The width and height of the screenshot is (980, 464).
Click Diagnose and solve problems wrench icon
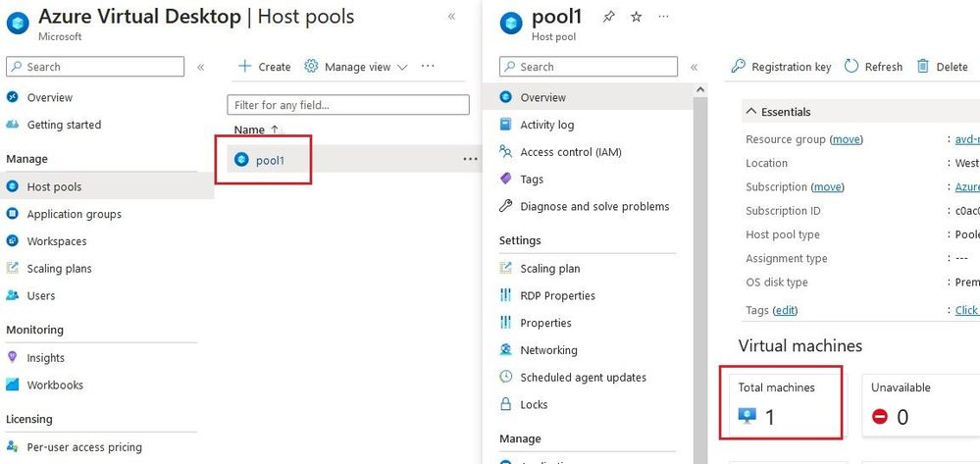click(505, 206)
